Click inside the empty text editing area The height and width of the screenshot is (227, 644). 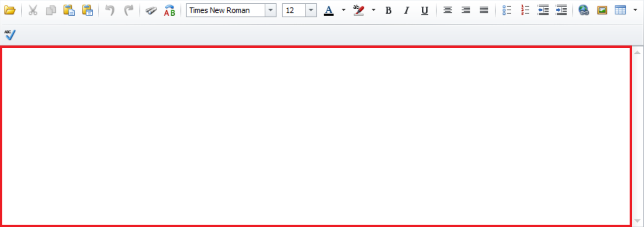(x=316, y=136)
